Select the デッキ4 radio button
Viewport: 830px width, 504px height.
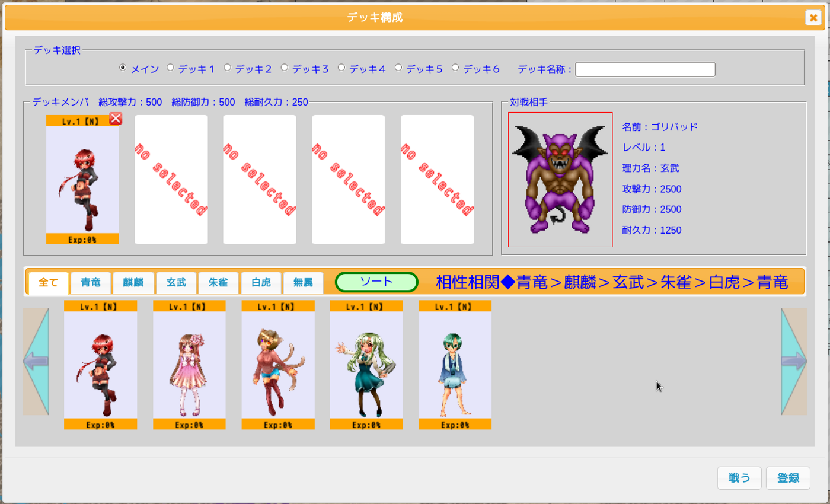coord(341,68)
